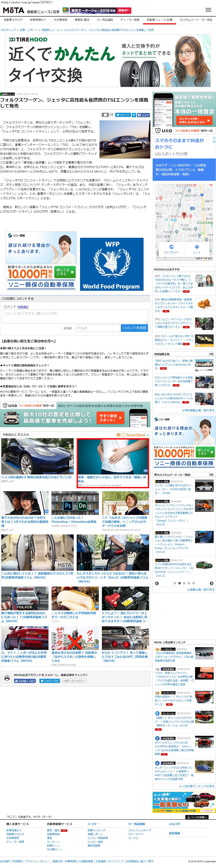This screenshot has height=868, width=216.
Task: Click the カンタン45秒 application button
Action: (x=194, y=120)
